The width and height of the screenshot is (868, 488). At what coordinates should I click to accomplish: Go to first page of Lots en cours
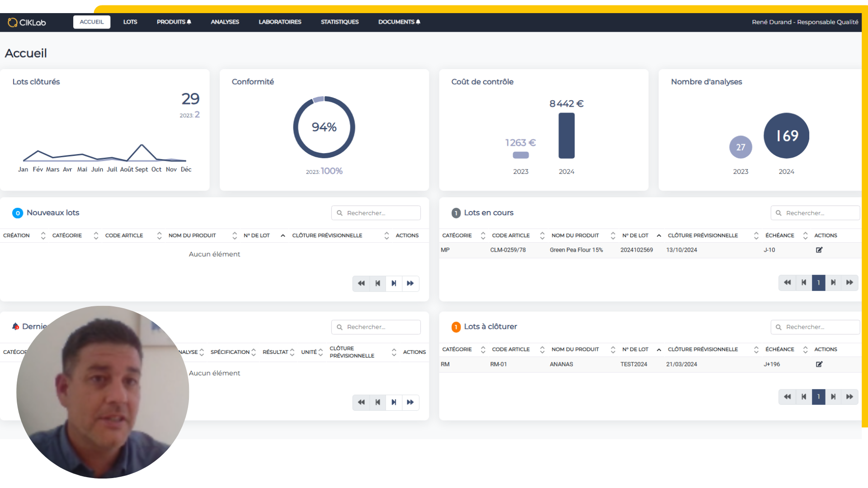click(x=787, y=282)
